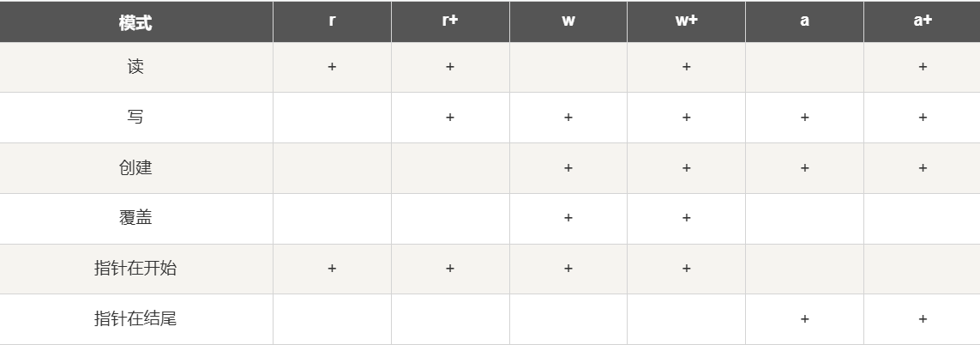Click the 模式 header cell
The width and height of the screenshot is (980, 345).
[135, 22]
